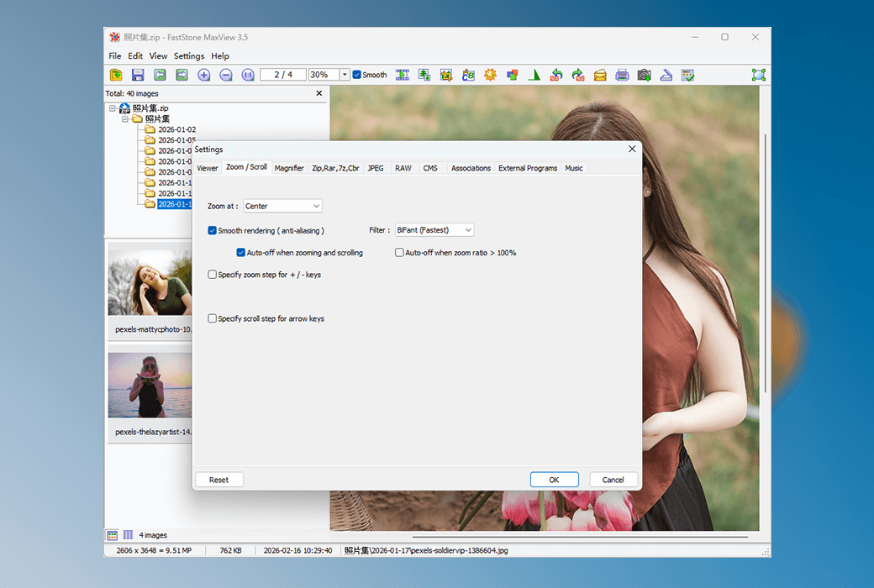874x588 pixels.
Task: Click the OK button
Action: click(554, 480)
